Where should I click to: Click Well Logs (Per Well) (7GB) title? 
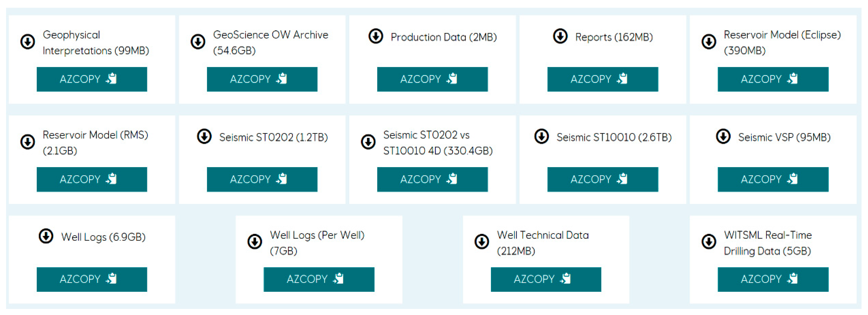tap(317, 243)
